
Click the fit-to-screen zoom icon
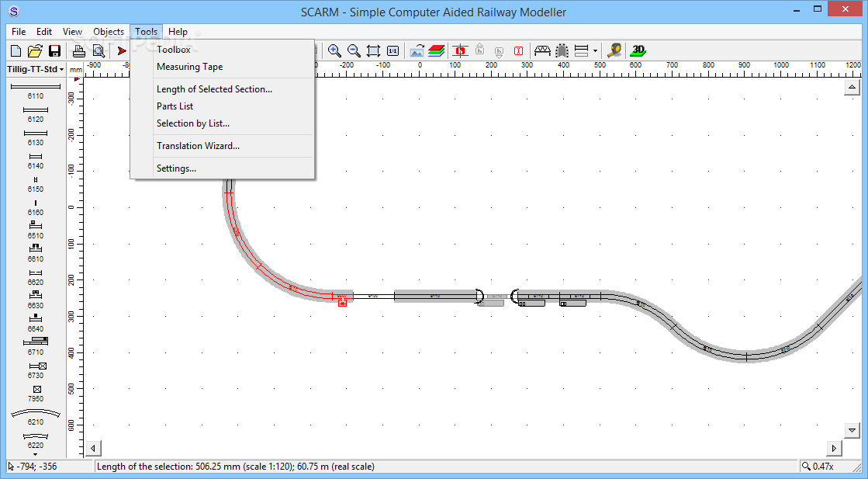tap(374, 51)
